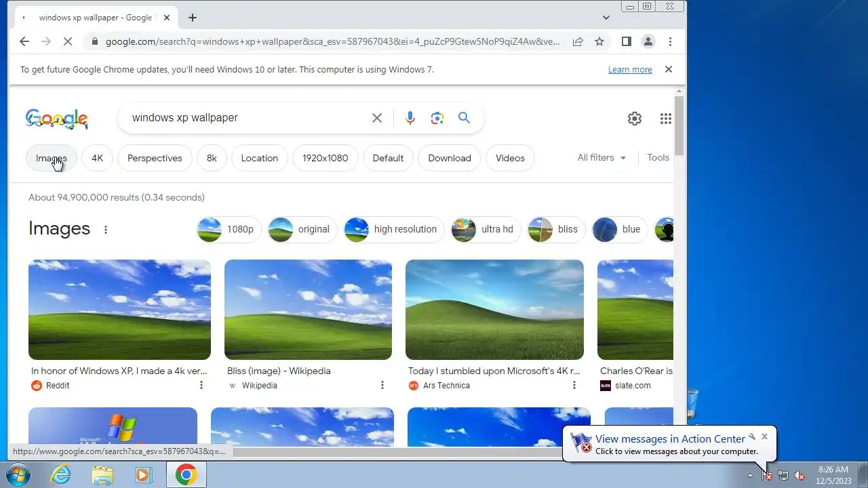Open the Chrome three-dot menu
This screenshot has height=488, width=868.
(x=670, y=41)
